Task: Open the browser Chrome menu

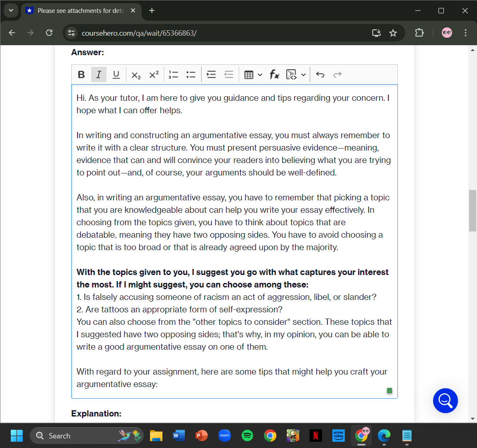Action: pyautogui.click(x=466, y=32)
